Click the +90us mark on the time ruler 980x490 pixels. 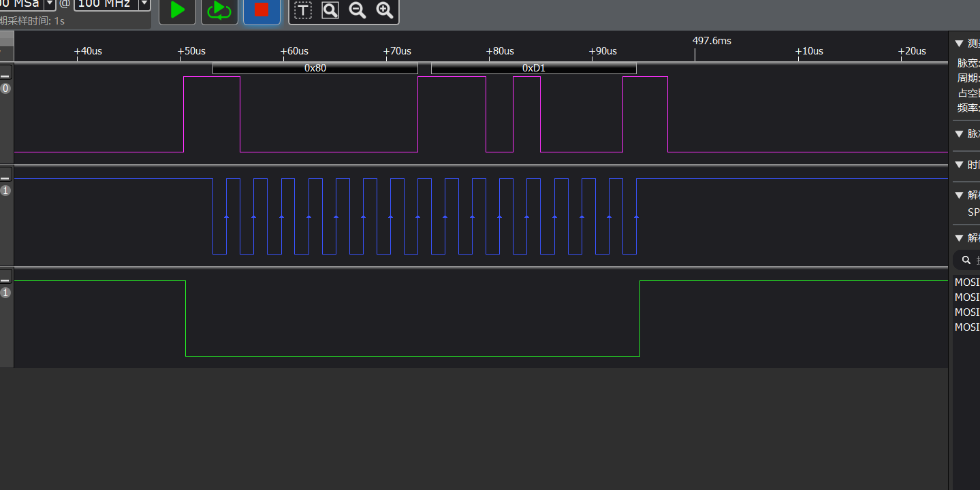pyautogui.click(x=603, y=51)
